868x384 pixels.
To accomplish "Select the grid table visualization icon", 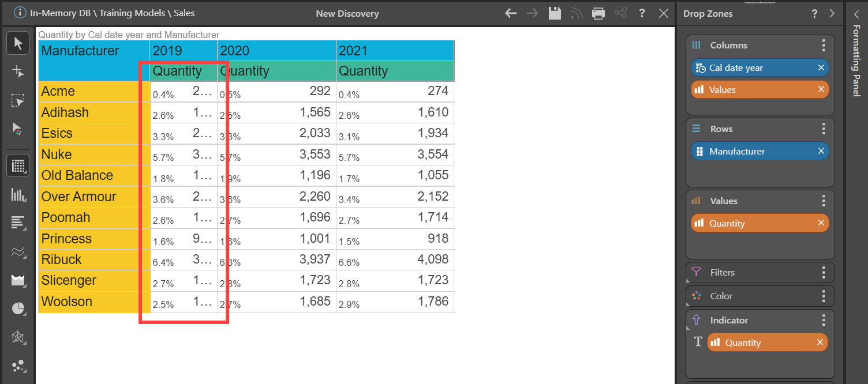I will [x=18, y=166].
